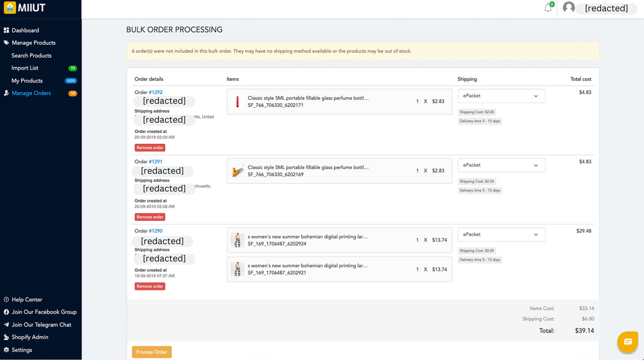Open shipping method dropdown for order #1292

(501, 96)
